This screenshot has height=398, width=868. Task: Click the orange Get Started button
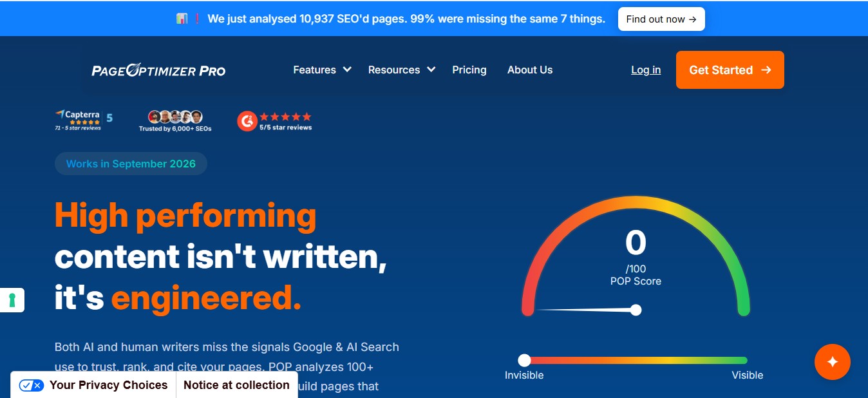pos(730,70)
